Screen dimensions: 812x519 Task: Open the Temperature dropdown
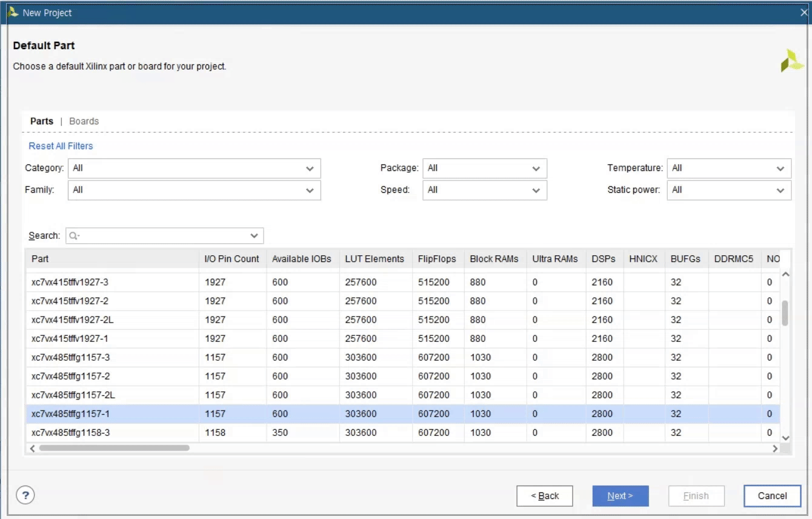[x=729, y=169]
